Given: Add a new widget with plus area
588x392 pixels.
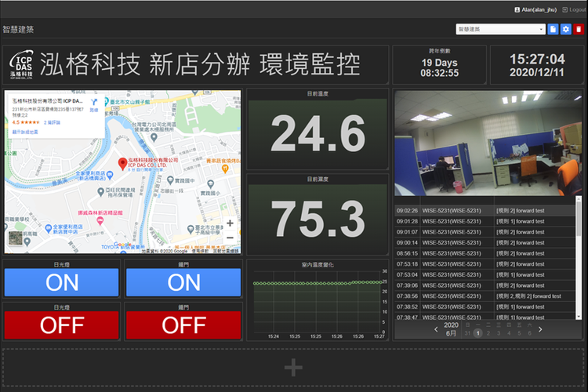Looking at the screenshot, I should point(293,367).
